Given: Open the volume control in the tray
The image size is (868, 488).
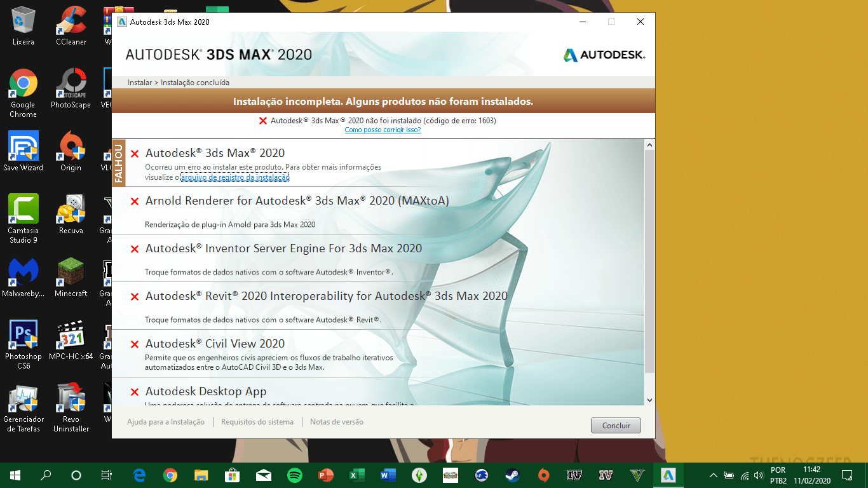Looking at the screenshot, I should click(757, 475).
